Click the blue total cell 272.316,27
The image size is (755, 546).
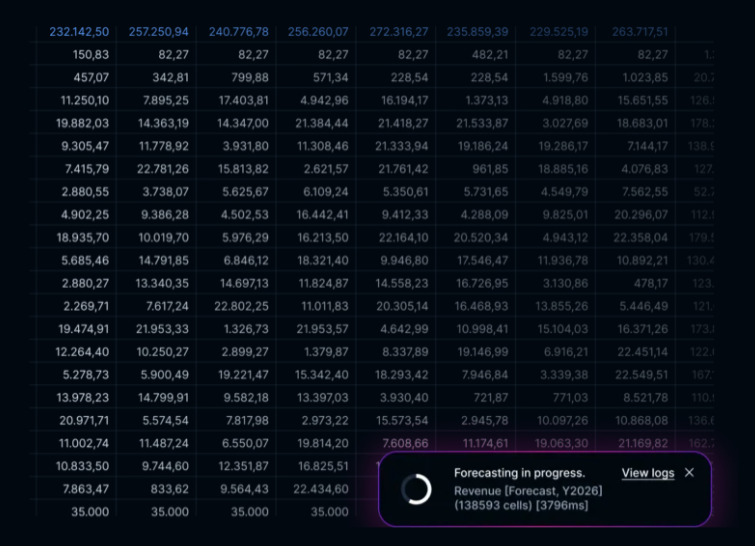pyautogui.click(x=398, y=32)
